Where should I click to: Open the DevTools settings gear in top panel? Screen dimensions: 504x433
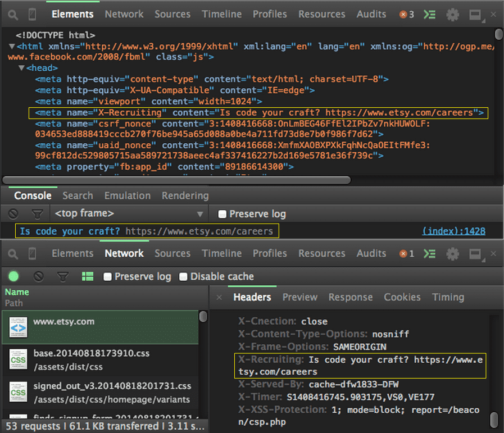[452, 15]
